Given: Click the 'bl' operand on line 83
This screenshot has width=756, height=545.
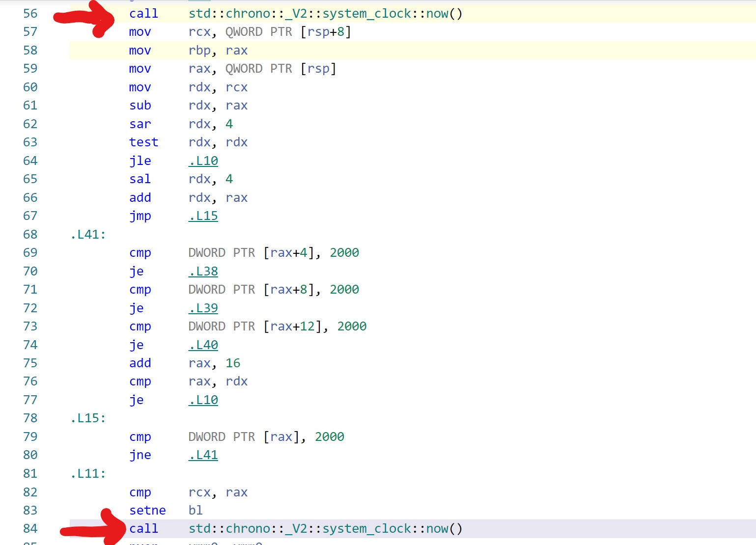Looking at the screenshot, I should 196,511.
